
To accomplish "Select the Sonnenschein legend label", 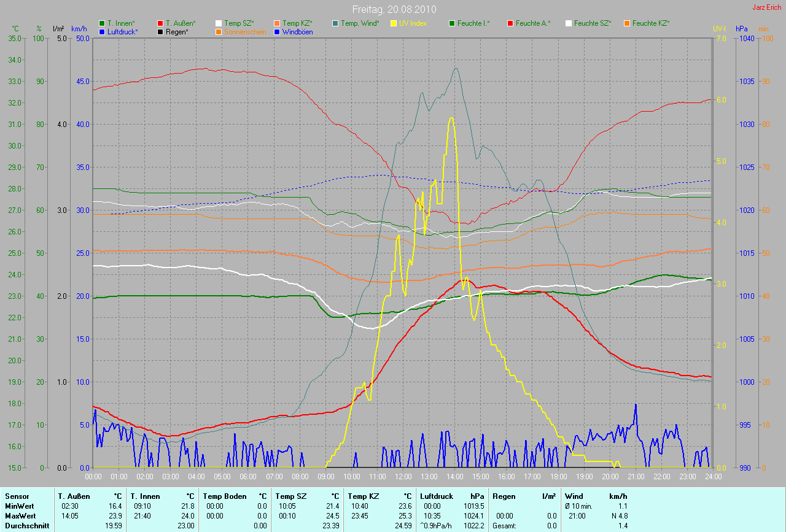I will click(245, 31).
